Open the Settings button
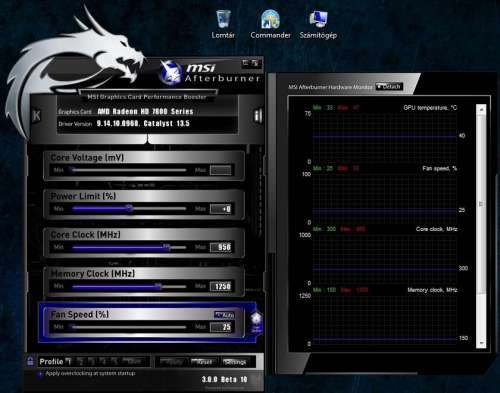 [235, 362]
